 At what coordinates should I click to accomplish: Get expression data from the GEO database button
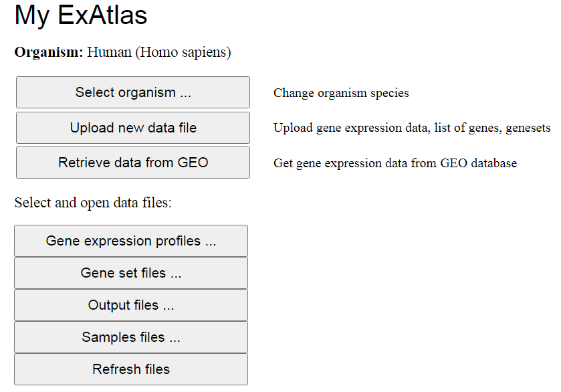133,163
